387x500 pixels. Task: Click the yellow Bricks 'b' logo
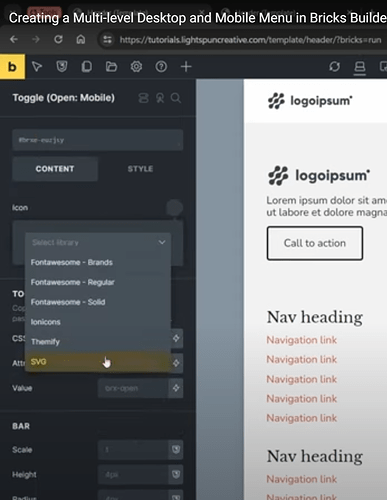click(x=12, y=67)
